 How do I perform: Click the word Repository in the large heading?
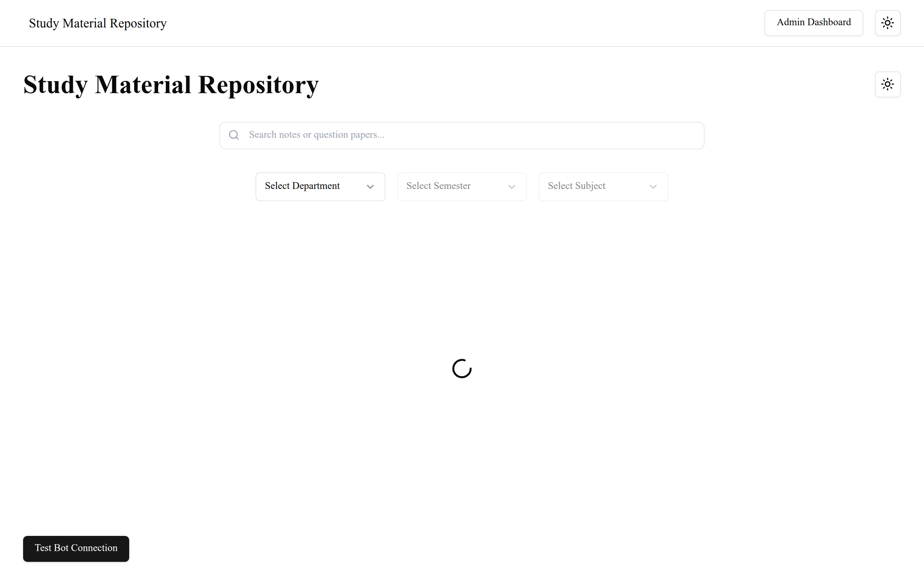pos(258,85)
